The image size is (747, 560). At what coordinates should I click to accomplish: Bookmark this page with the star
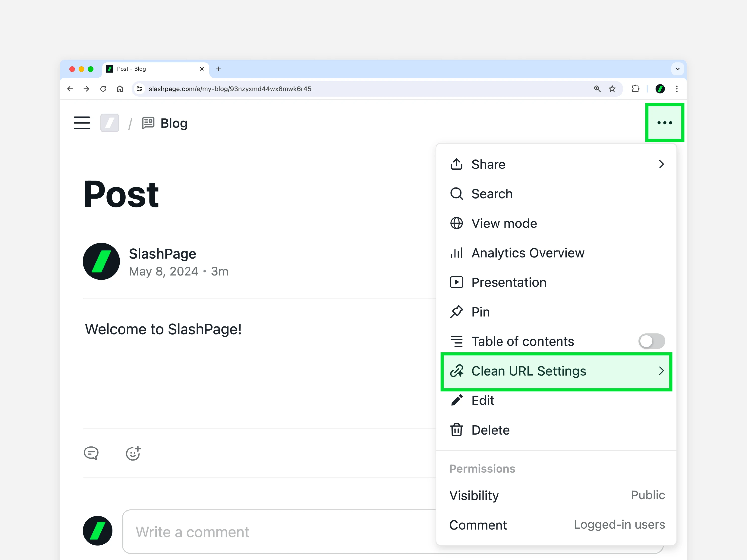pyautogui.click(x=612, y=89)
